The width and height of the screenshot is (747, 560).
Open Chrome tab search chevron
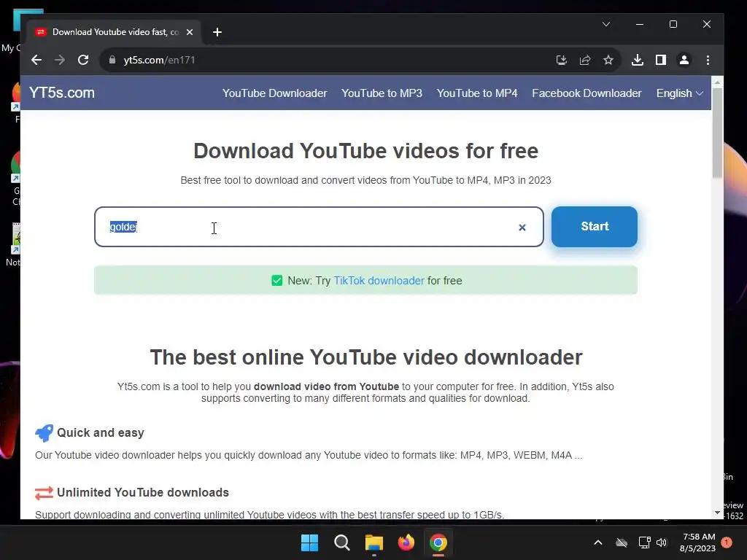pyautogui.click(x=606, y=24)
